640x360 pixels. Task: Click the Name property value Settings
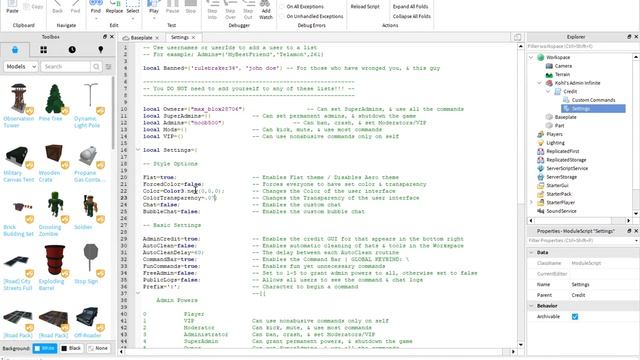[x=580, y=284]
